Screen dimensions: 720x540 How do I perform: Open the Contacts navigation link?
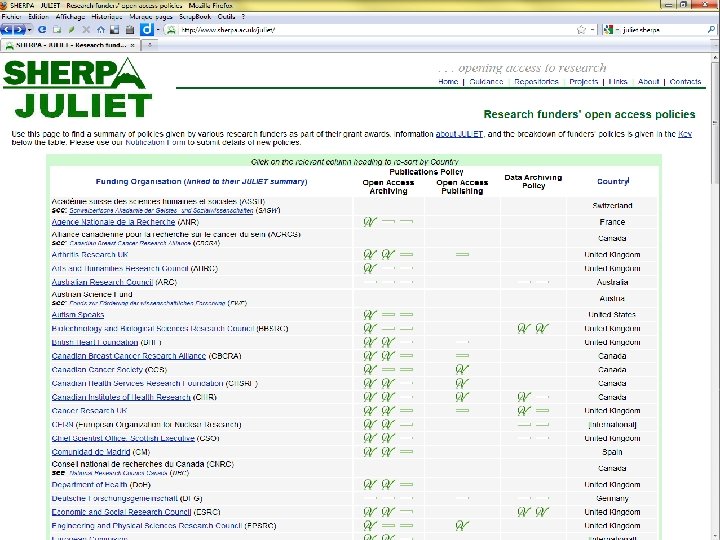click(x=685, y=82)
